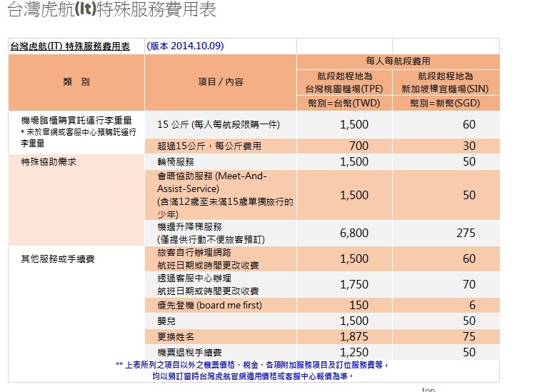
Task: Click the 700 TWD per-kilogram fee
Action: click(x=359, y=146)
